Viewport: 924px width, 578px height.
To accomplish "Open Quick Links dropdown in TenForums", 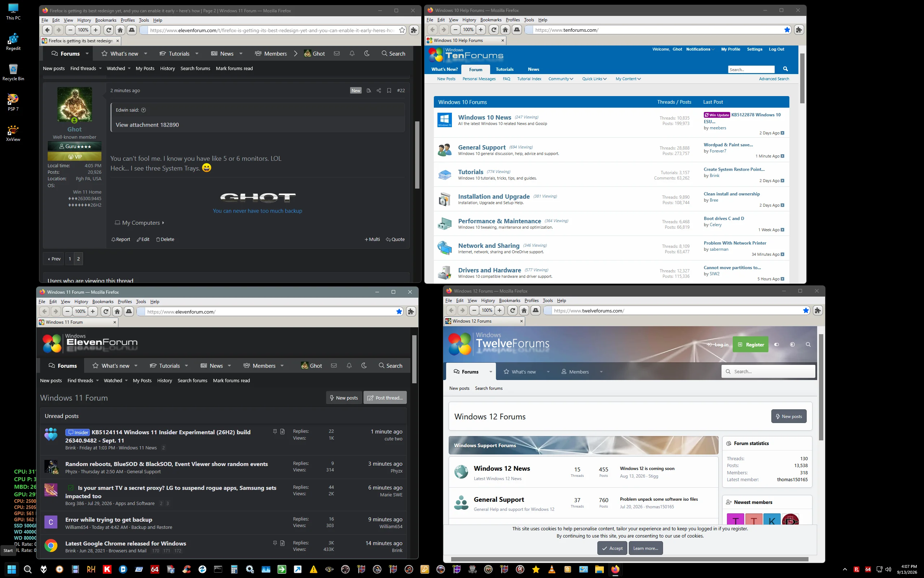I will pos(594,79).
